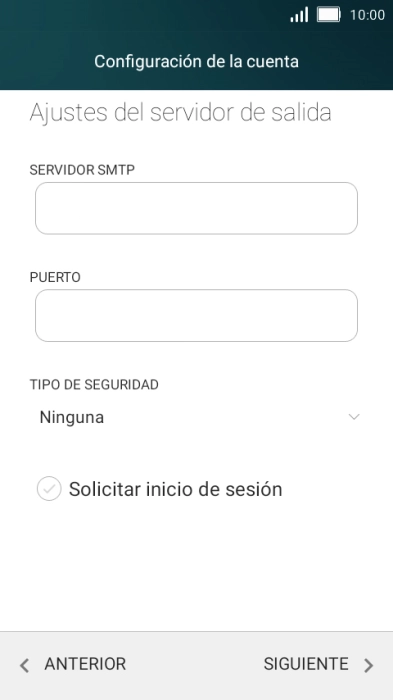Go back with the ANTERIOR button
393x700 pixels.
[x=73, y=664]
